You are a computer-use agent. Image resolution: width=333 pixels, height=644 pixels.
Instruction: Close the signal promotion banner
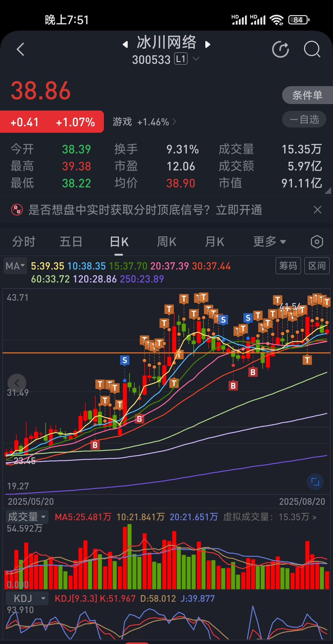click(x=318, y=210)
